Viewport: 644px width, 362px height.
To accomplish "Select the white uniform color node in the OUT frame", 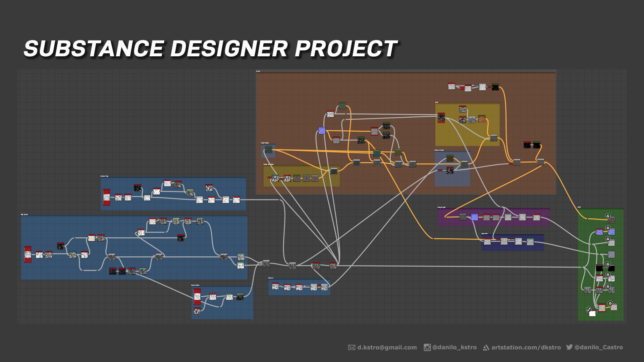I will point(592,313).
